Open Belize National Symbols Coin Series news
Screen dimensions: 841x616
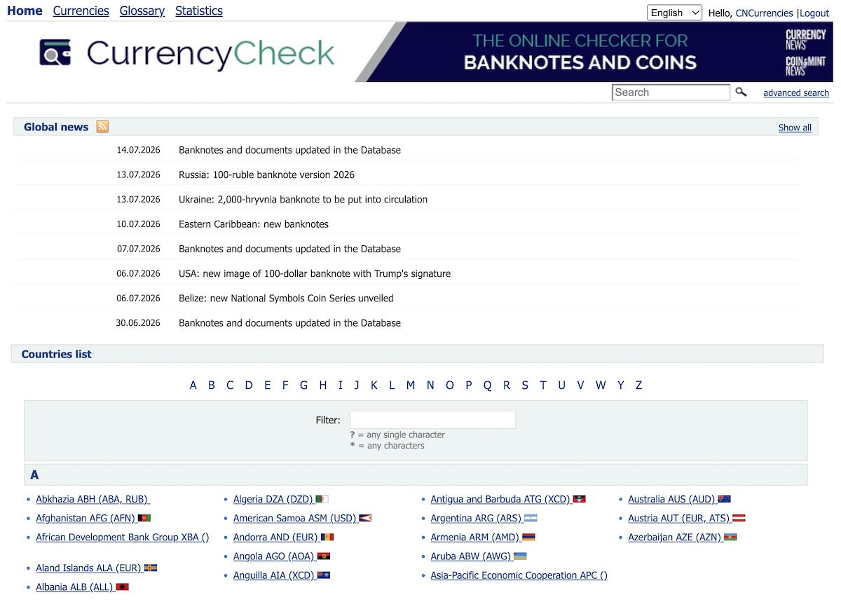(286, 298)
